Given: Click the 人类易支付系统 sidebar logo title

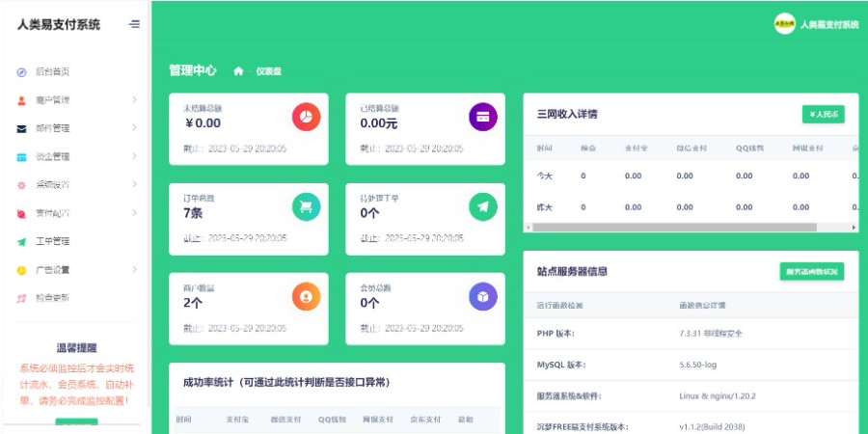Looking at the screenshot, I should tap(59, 24).
